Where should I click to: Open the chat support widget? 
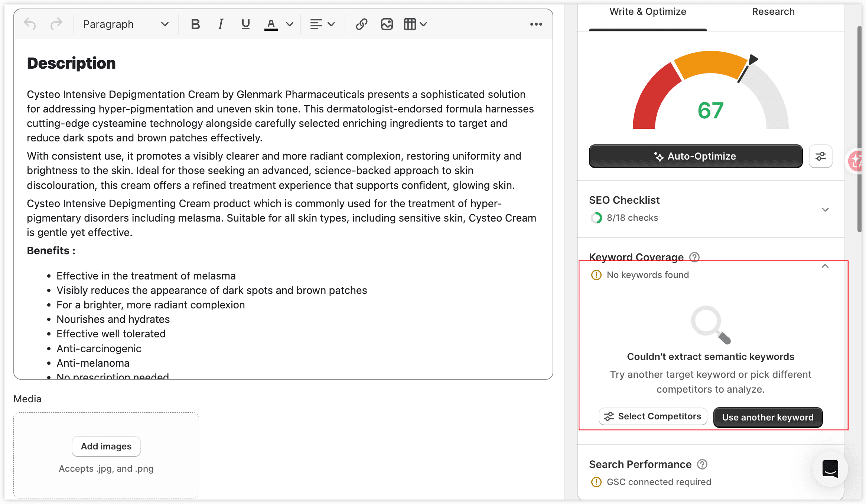point(830,469)
